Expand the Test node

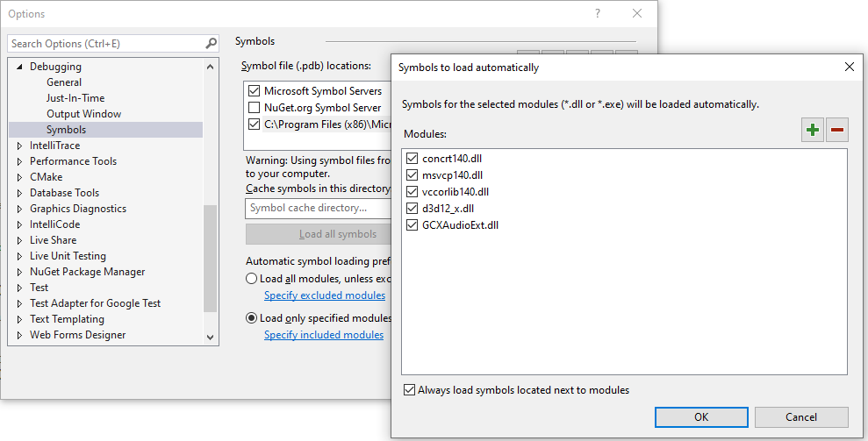tap(19, 288)
